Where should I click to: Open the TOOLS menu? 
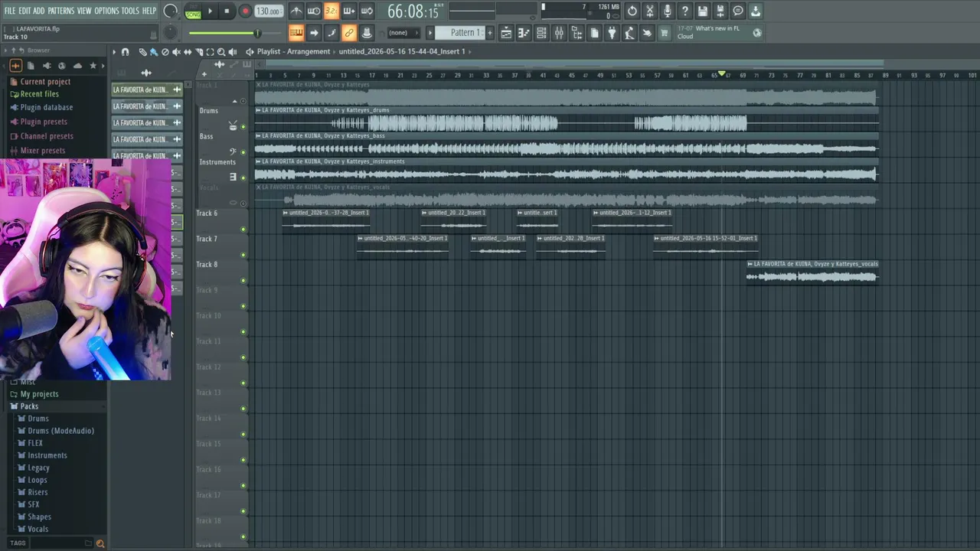point(130,11)
